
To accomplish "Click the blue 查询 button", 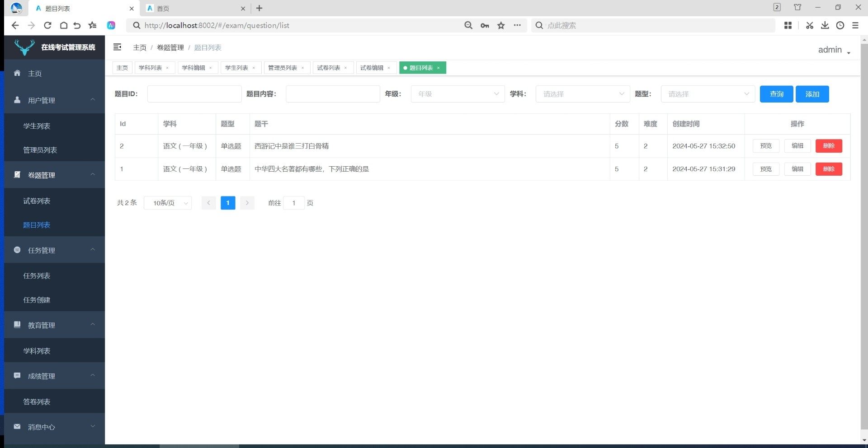I will pos(776,94).
